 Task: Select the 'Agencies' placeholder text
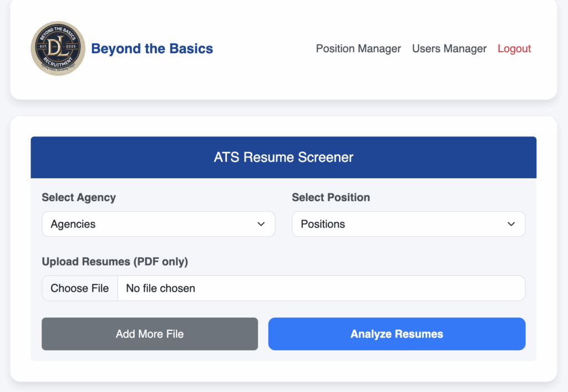tap(73, 224)
